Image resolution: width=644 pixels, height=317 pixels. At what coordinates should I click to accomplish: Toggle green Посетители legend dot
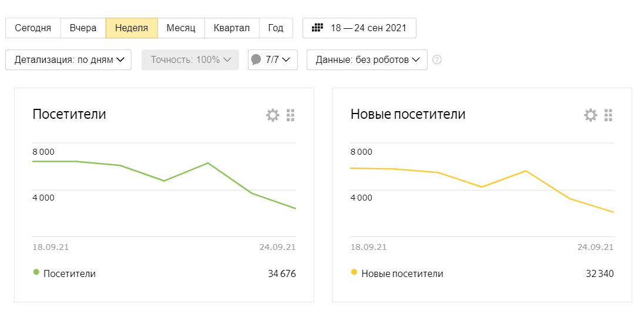tap(36, 272)
